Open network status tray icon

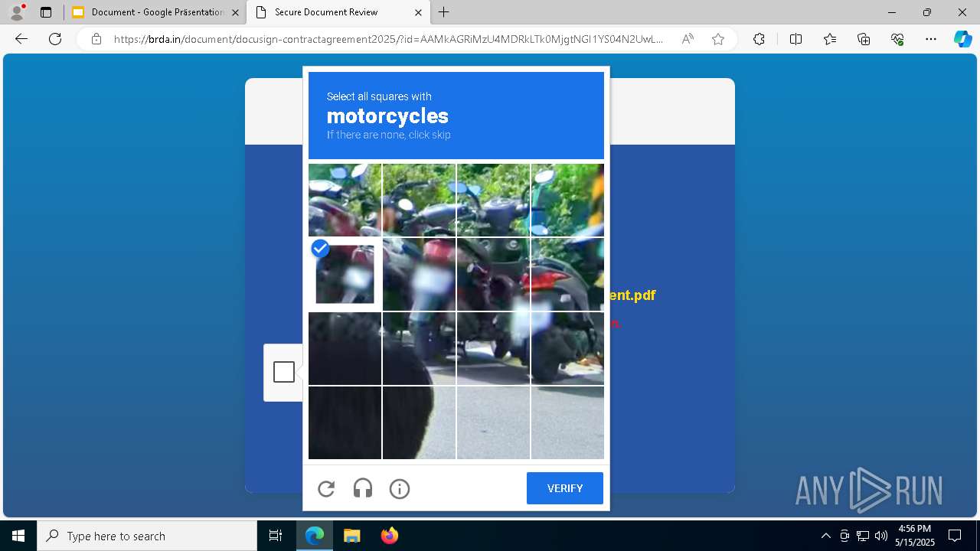[x=863, y=536]
